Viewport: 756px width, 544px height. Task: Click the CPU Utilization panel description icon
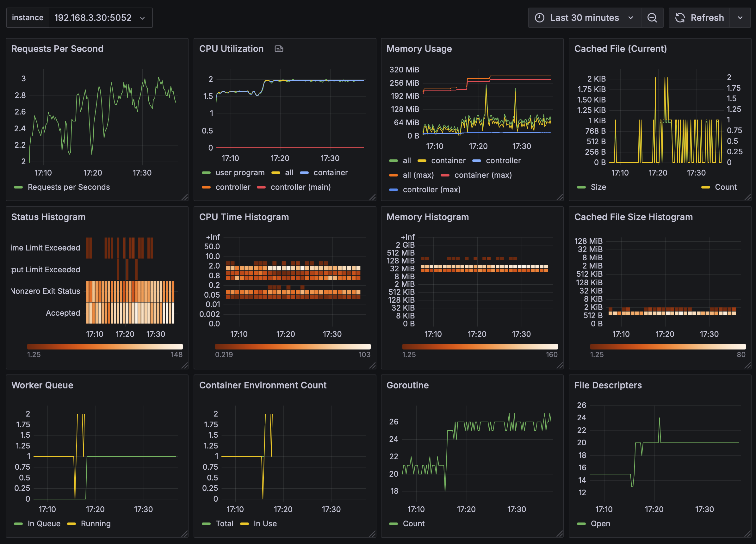pos(279,49)
